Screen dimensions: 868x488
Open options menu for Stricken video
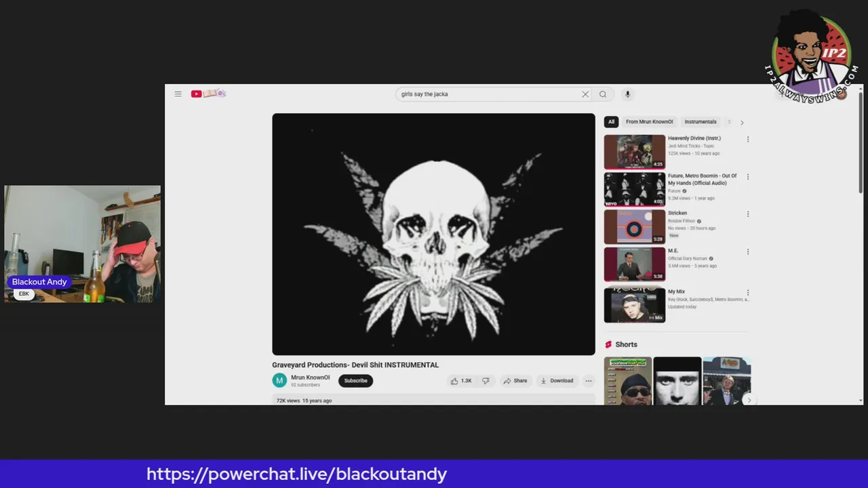pyautogui.click(x=748, y=214)
